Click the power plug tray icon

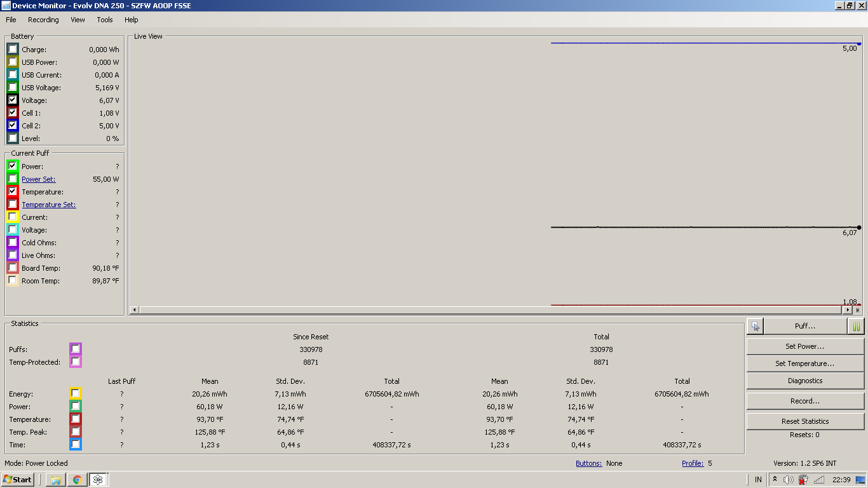pos(804,480)
